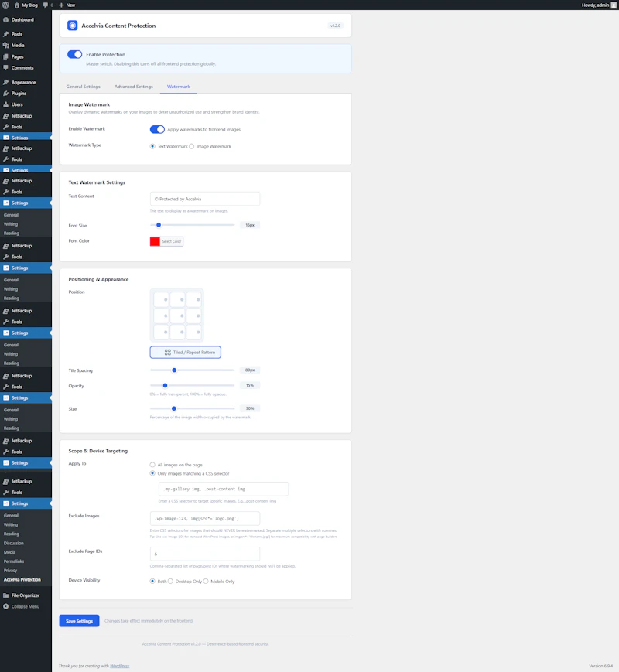This screenshot has height=672, width=619.
Task: Pick the center cell in Position grid
Action: pos(178,316)
